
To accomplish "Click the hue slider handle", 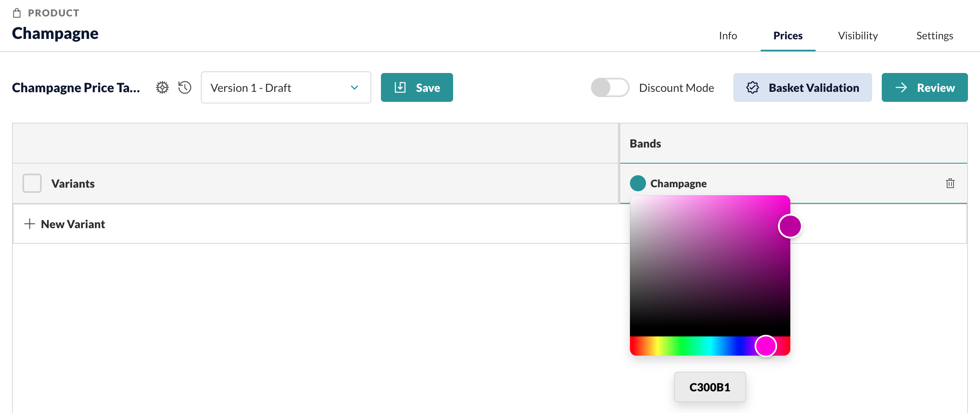I will point(766,346).
